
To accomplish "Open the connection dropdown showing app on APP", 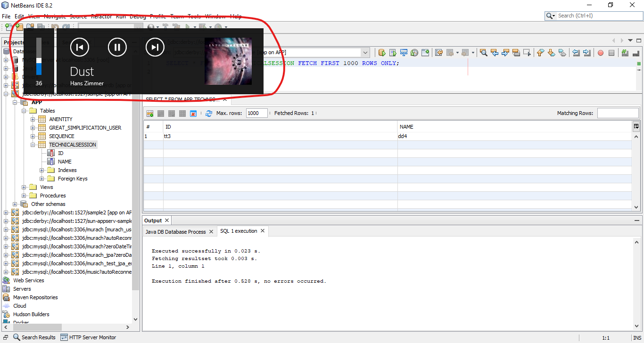I will pyautogui.click(x=366, y=52).
